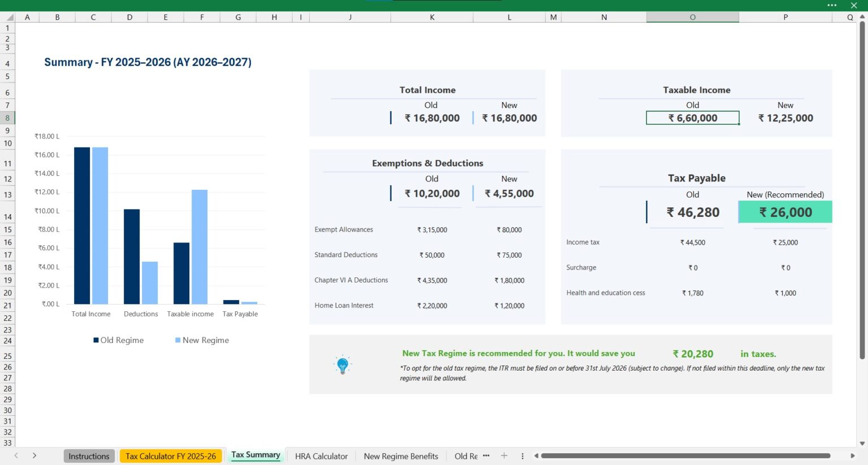The width and height of the screenshot is (868, 465).
Task: Open the Tax Calculator FY 2025-26 sheet
Action: [x=171, y=455]
